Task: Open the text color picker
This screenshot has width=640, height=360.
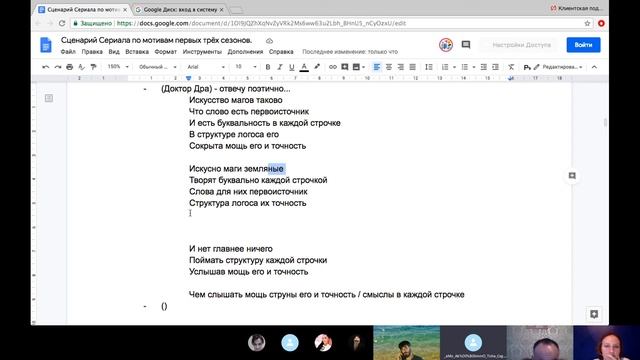Action: click(304, 67)
